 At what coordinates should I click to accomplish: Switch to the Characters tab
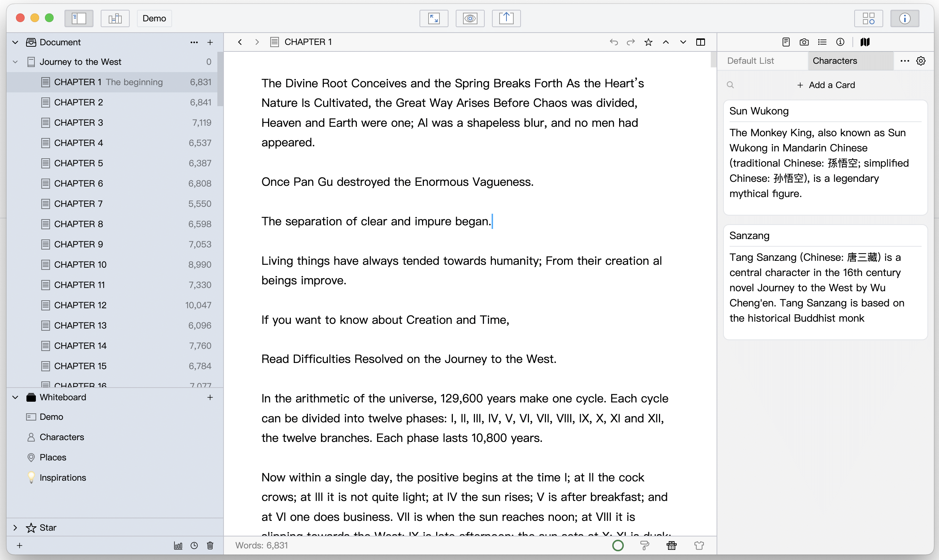850,61
